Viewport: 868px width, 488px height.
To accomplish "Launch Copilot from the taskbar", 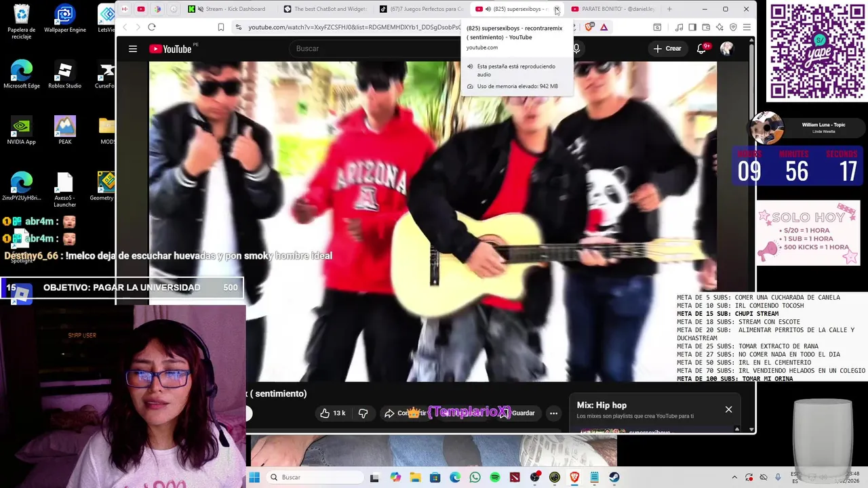I will (395, 477).
